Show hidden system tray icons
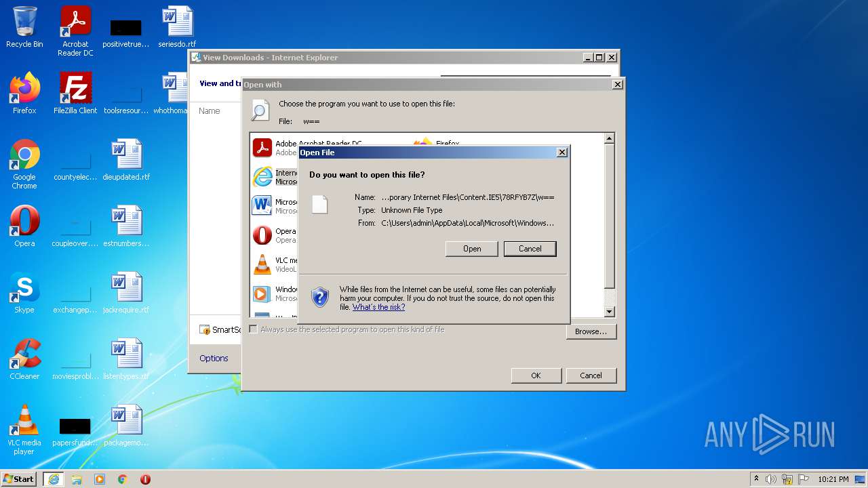 (x=756, y=479)
